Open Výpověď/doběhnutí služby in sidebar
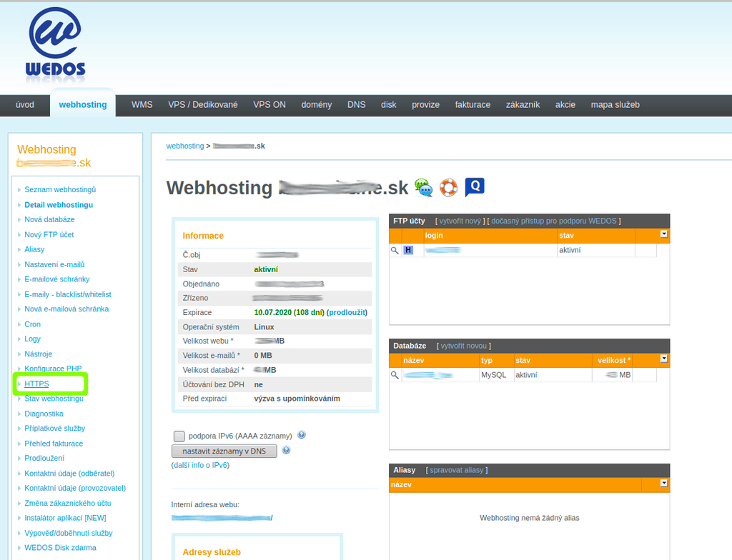The width and height of the screenshot is (732, 560). 69,533
